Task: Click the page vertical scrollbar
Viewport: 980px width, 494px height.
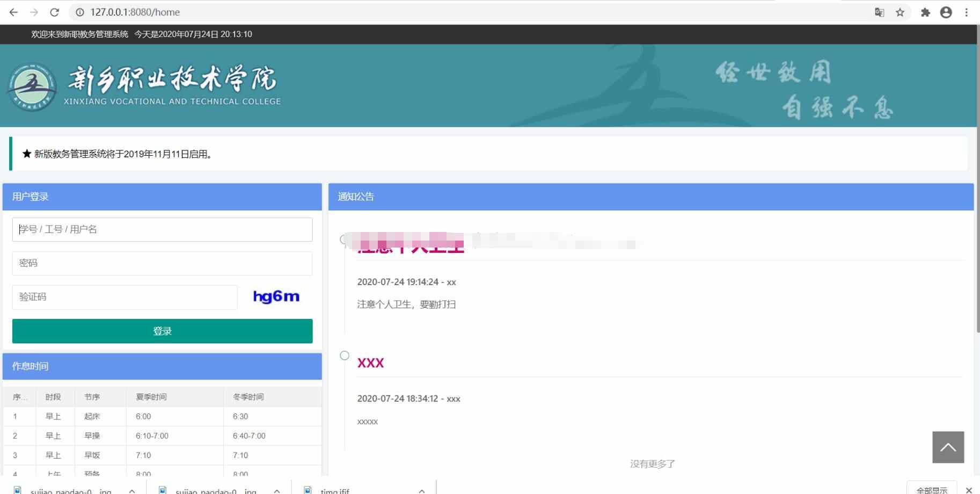Action: coord(978,177)
